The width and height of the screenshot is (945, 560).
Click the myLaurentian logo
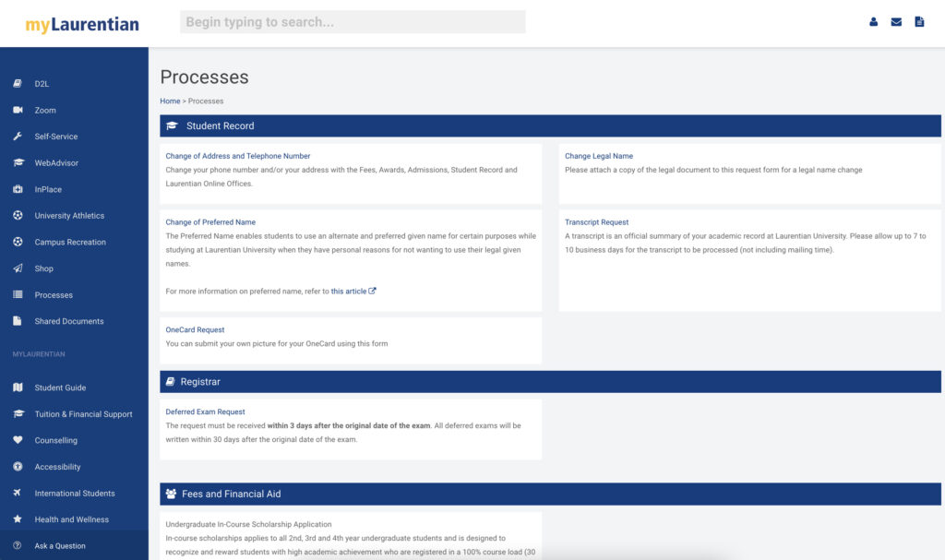[82, 24]
